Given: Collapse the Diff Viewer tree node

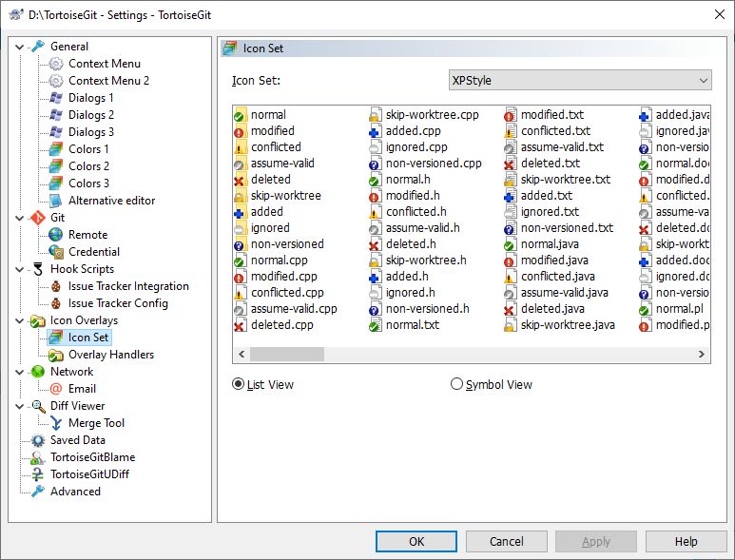Looking at the screenshot, I should [20, 406].
